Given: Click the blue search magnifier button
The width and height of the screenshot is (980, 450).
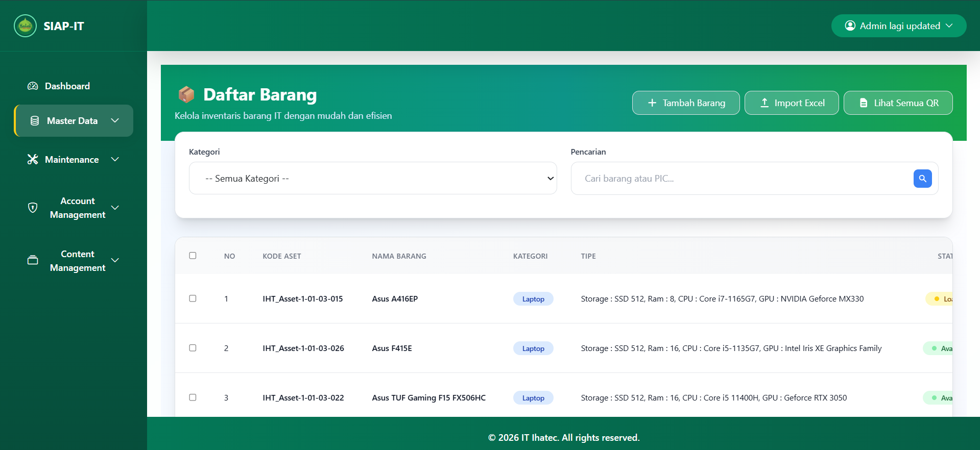Looking at the screenshot, I should click(x=922, y=179).
